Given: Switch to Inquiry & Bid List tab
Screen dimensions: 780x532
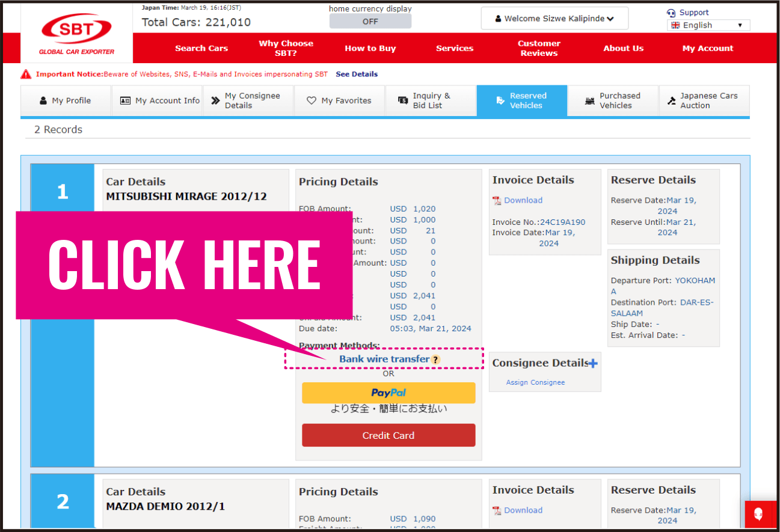Looking at the screenshot, I should (431, 100).
